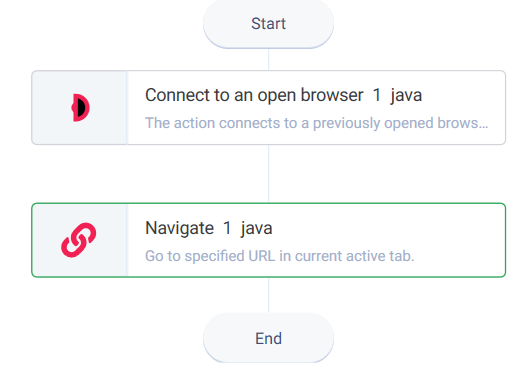Image resolution: width=530 pixels, height=385 pixels.
Task: Click the connector line above End node
Action: point(268,295)
